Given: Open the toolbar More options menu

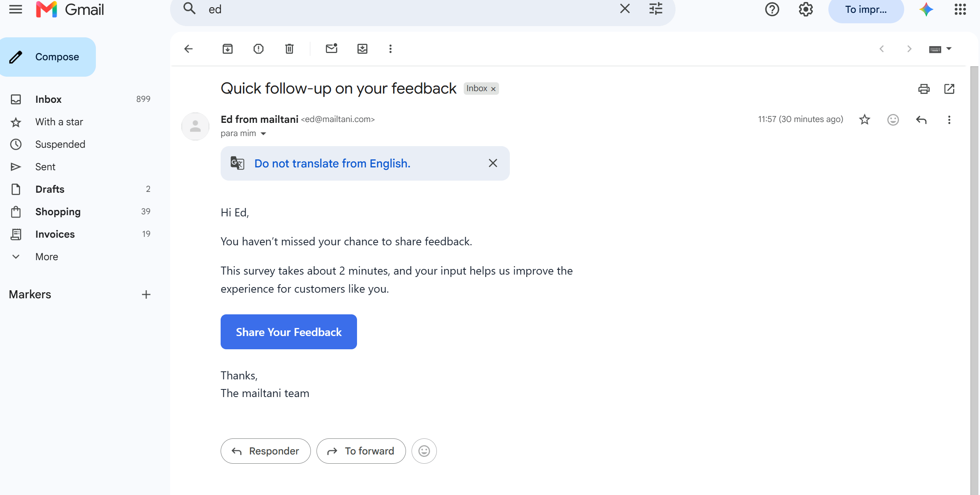Looking at the screenshot, I should click(390, 49).
